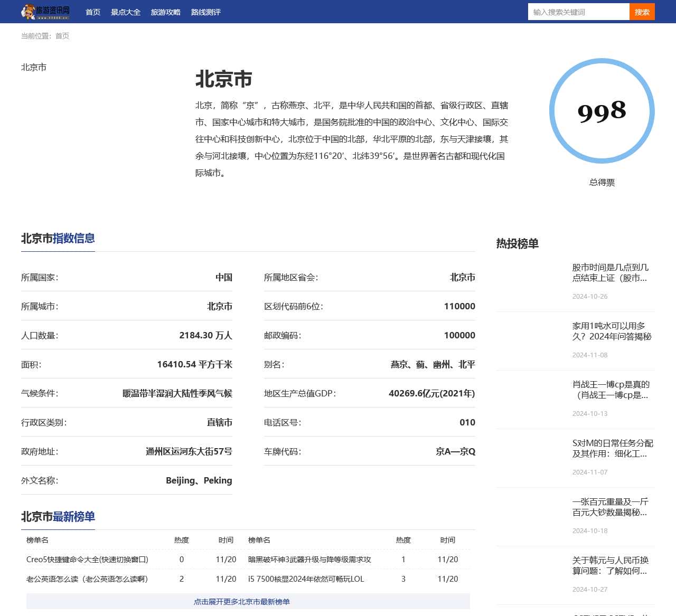This screenshot has width=676, height=616.
Task: Open hot article about 股市时间
Action: [610, 272]
